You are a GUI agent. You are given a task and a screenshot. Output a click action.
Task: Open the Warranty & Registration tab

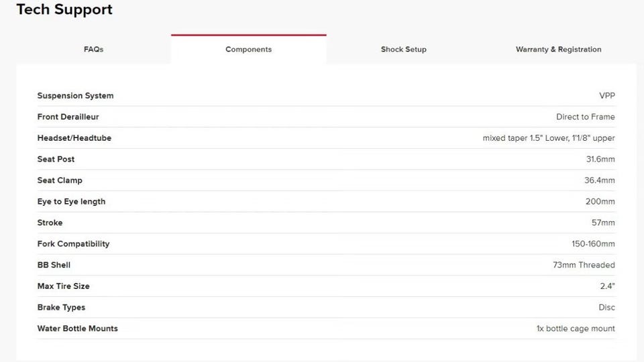558,49
